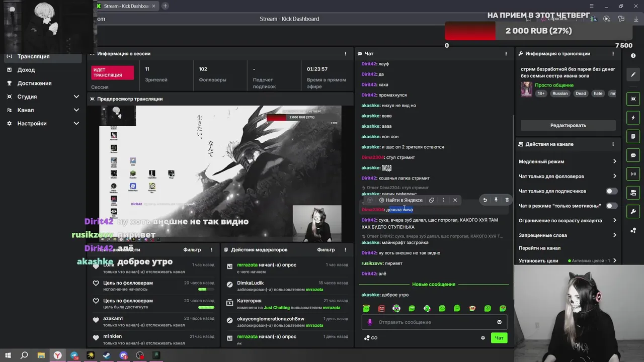Click the Russian tag chip
This screenshot has width=644, height=362.
(x=560, y=94)
